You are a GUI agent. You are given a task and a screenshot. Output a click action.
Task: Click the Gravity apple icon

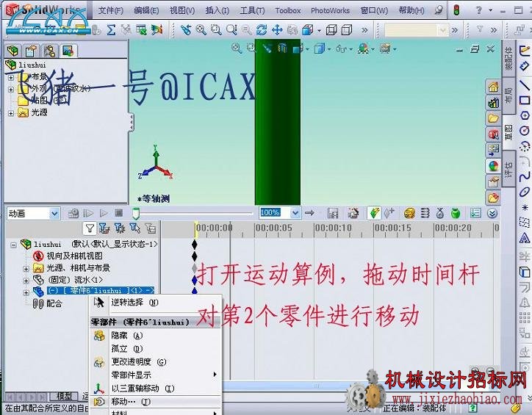click(x=456, y=213)
